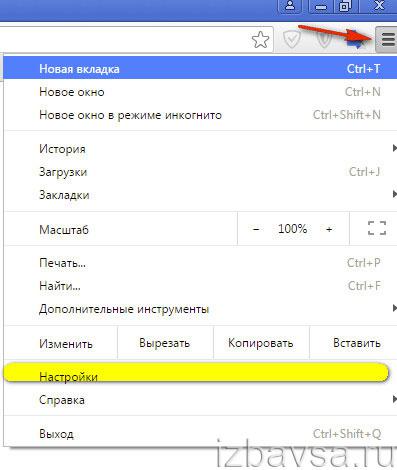This screenshot has width=397, height=470.
Task: Choose Найти... from the menu
Action: click(200, 286)
